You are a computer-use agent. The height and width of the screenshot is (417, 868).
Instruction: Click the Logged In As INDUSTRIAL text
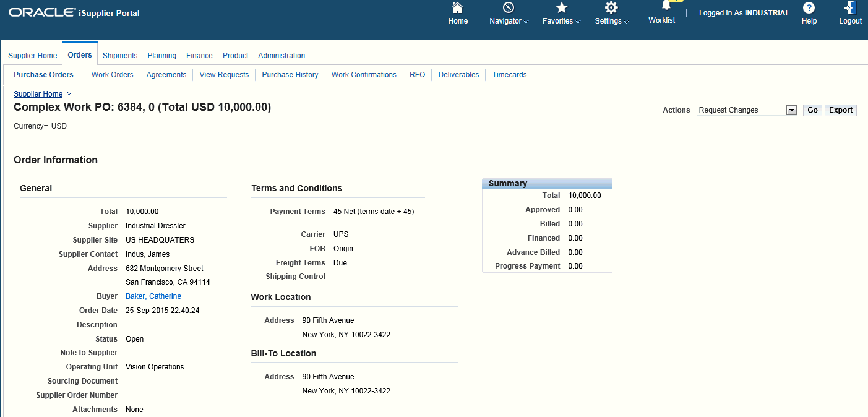pos(744,13)
